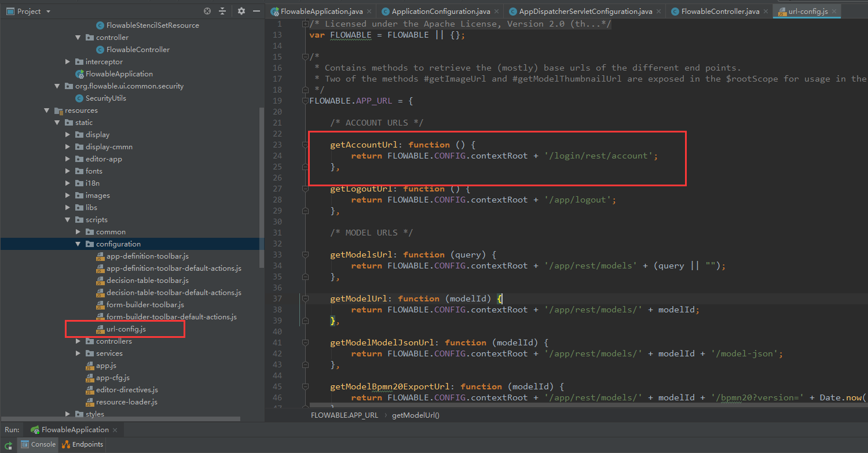Viewport: 868px width, 453px height.
Task: Click the FlowableApplication Spring Boot class icon
Action: [80, 74]
